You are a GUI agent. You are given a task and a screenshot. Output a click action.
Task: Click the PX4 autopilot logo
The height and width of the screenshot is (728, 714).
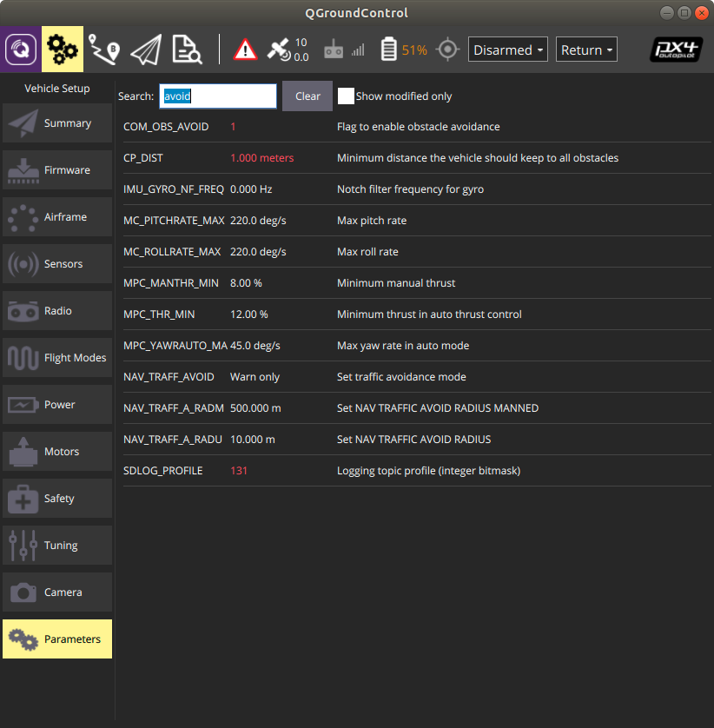point(676,50)
